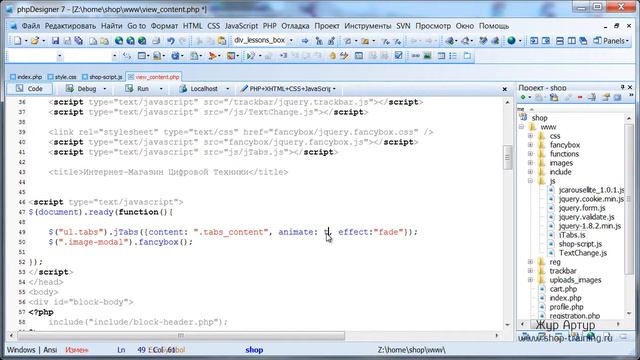The height and width of the screenshot is (360, 640).
Task: Open the PHP menu
Action: [269, 26]
